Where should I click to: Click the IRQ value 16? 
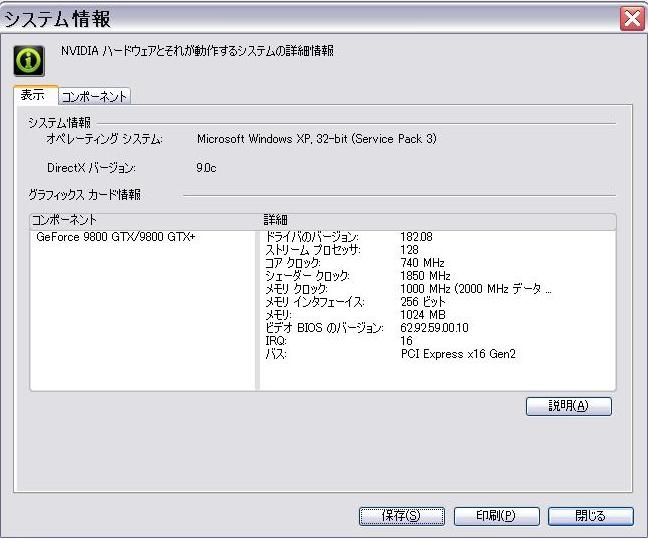point(406,341)
